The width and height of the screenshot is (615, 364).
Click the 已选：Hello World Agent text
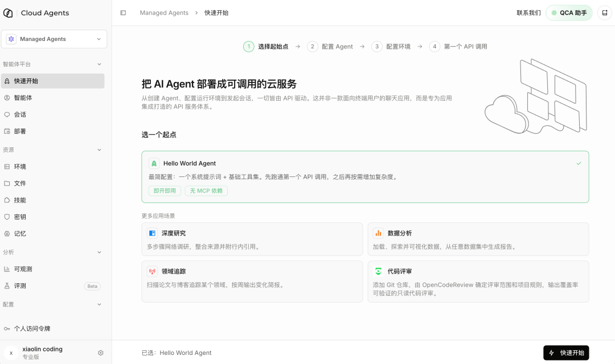177,353
